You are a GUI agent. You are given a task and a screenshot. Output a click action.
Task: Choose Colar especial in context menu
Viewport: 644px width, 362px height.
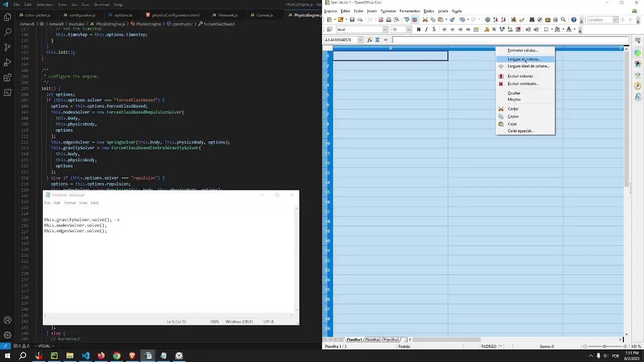coord(521,131)
